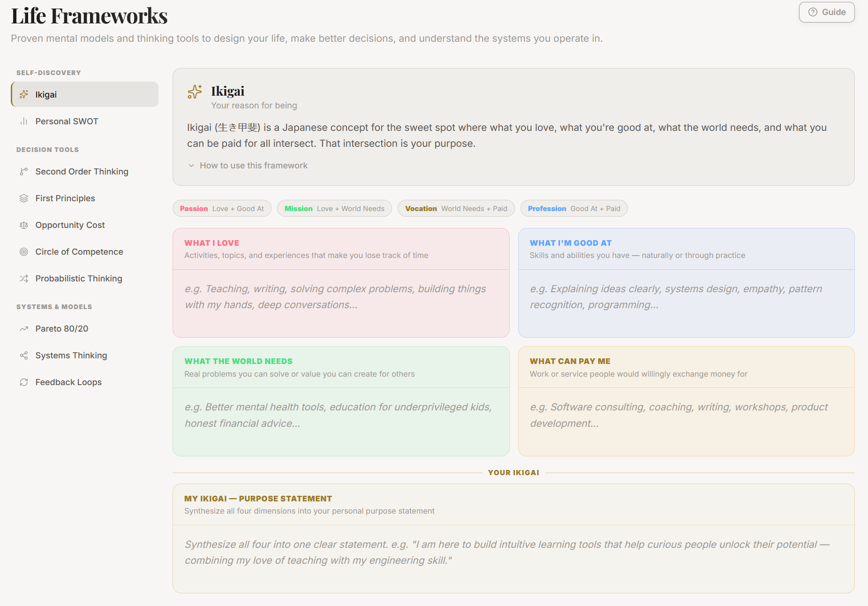Click the DECISION TOOLS section label

click(x=47, y=150)
